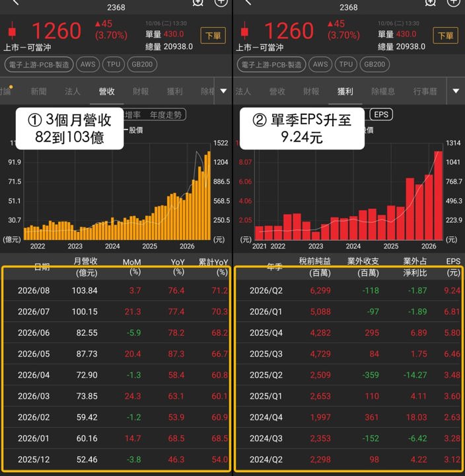Select monthly revenue value 103.84

pyautogui.click(x=85, y=290)
